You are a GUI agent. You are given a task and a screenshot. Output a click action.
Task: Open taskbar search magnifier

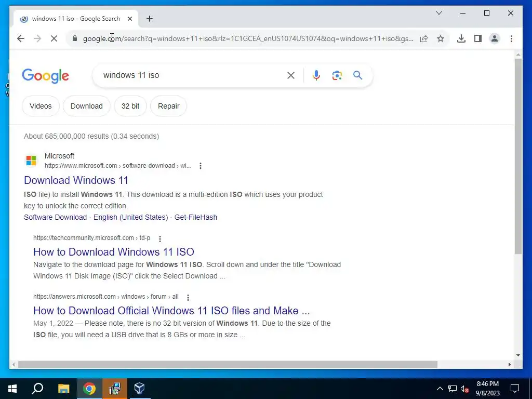point(37,389)
